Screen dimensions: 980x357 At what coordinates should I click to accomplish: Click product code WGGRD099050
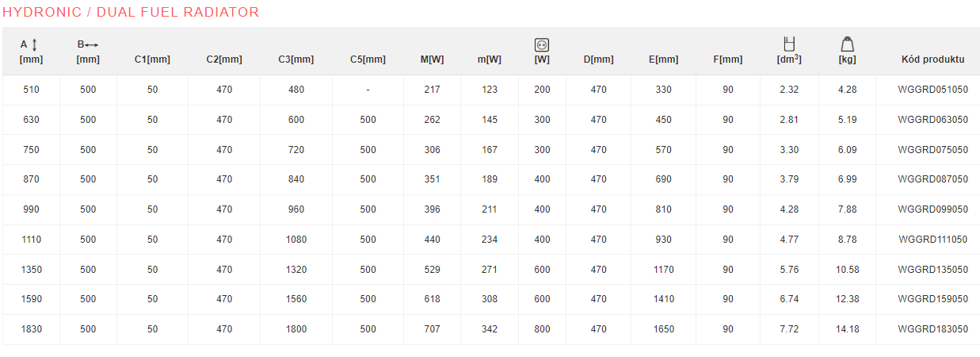(932, 209)
